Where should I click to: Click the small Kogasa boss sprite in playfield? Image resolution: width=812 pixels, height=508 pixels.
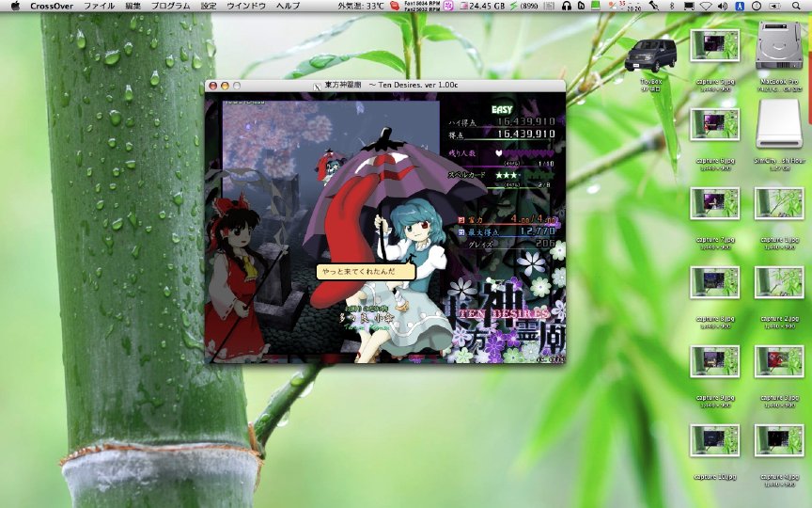coord(328,167)
